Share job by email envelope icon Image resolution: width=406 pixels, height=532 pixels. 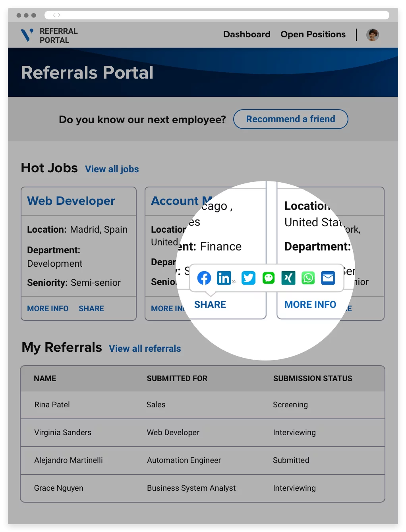pyautogui.click(x=328, y=278)
